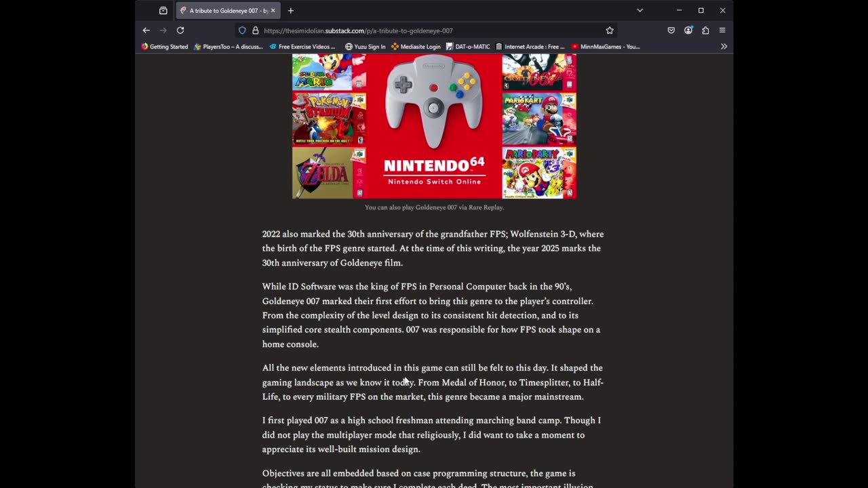
Task: Save page to Pocket
Action: tap(671, 30)
